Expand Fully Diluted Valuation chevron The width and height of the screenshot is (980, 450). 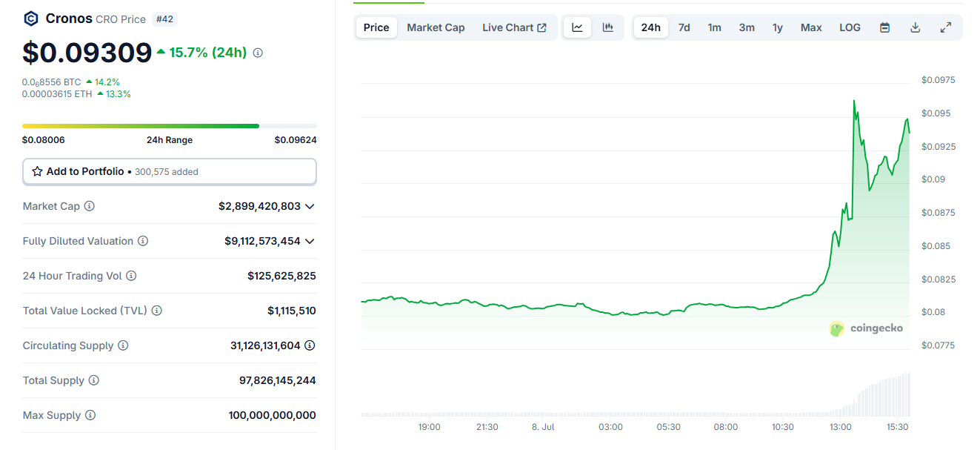point(310,241)
